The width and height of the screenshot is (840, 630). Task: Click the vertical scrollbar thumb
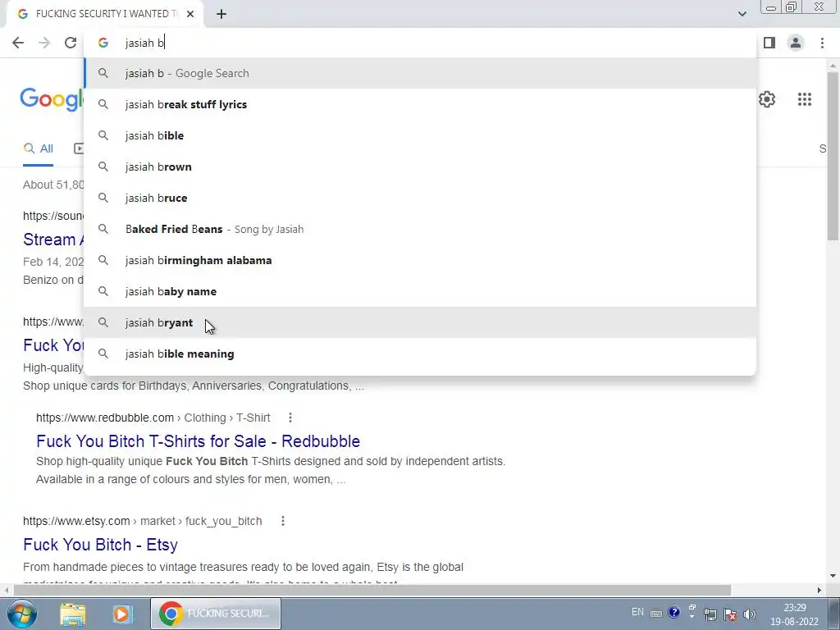click(x=833, y=155)
